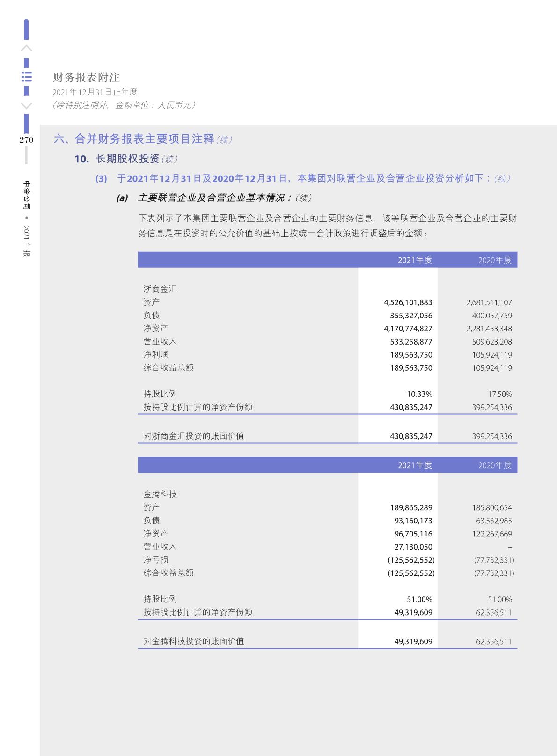Click the 浙商金汇 row label
This screenshot has height=756, width=557.
(x=160, y=289)
